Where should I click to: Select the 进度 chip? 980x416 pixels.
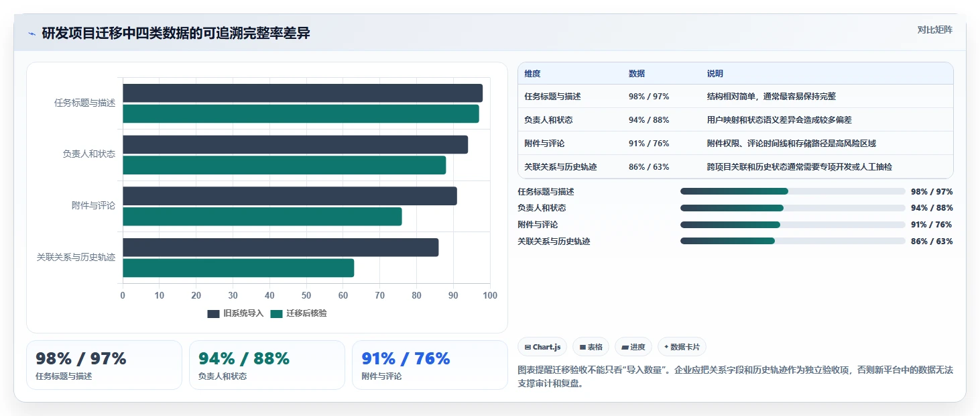click(633, 347)
